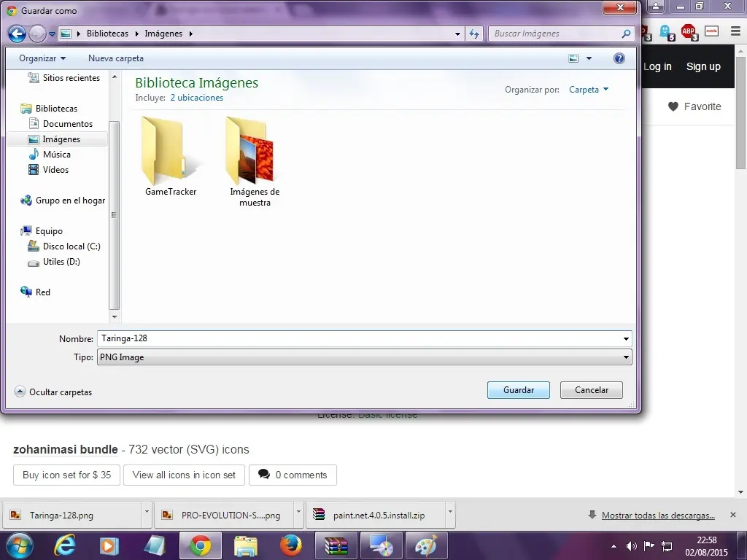Open the zohanimasi bundle link
747x560 pixels.
[x=65, y=449]
